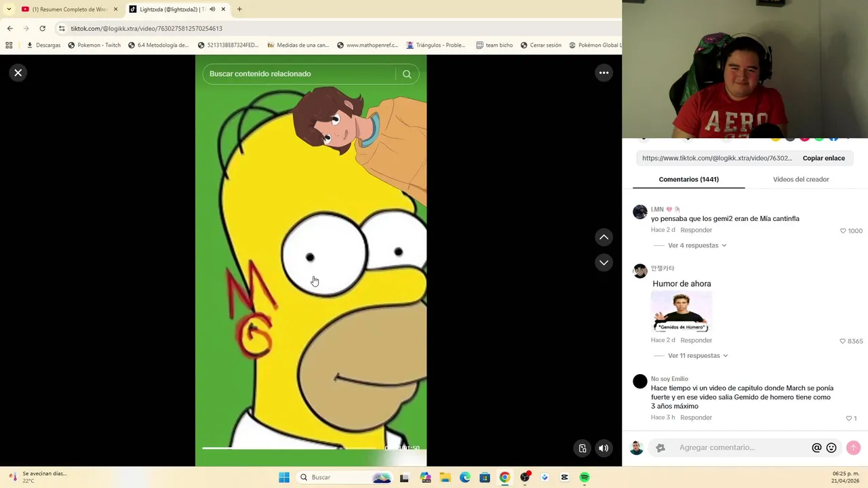
Task: Reload the page
Action: (x=42, y=28)
